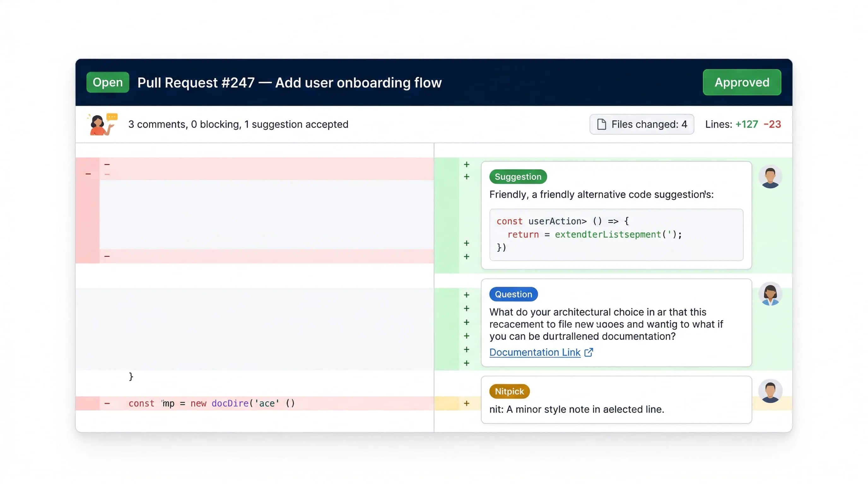The image size is (868, 484).
Task: Click the '3 comments, 0 blocking' summary text
Action: 238,124
